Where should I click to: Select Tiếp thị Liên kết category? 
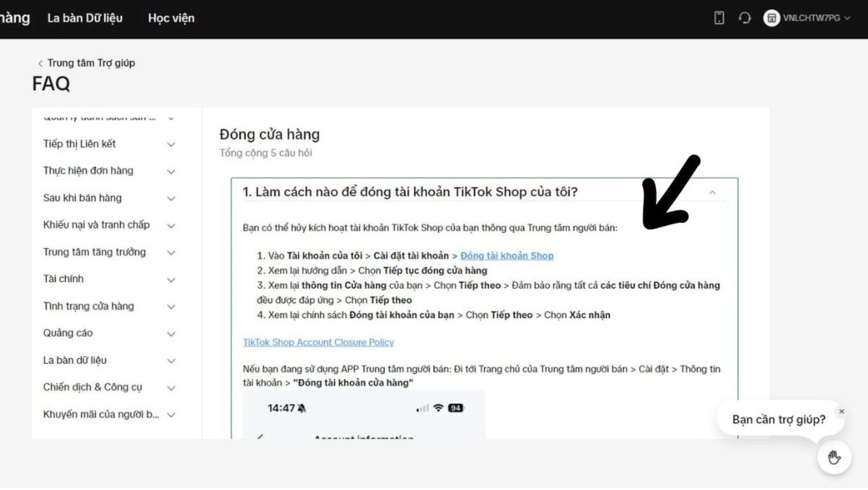click(79, 143)
